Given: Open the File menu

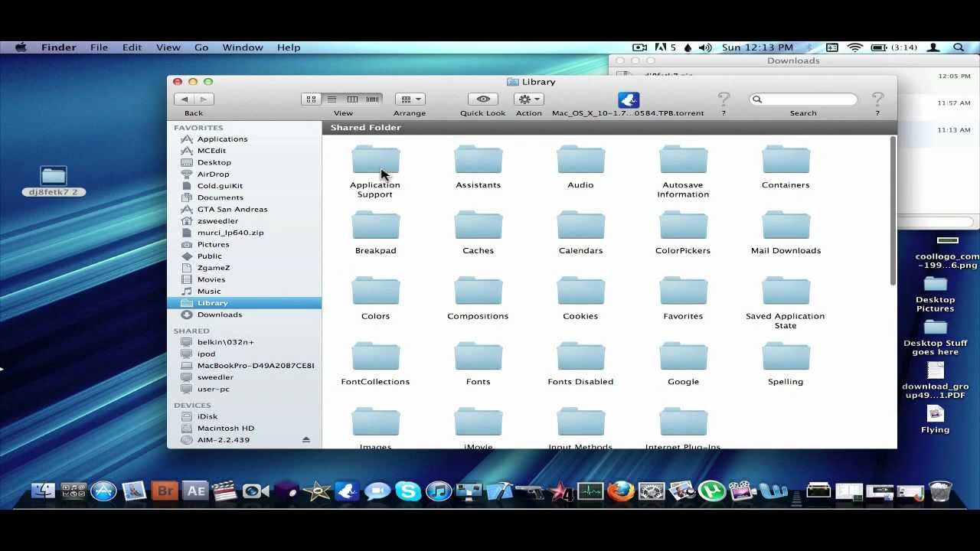Looking at the screenshot, I should pyautogui.click(x=100, y=47).
